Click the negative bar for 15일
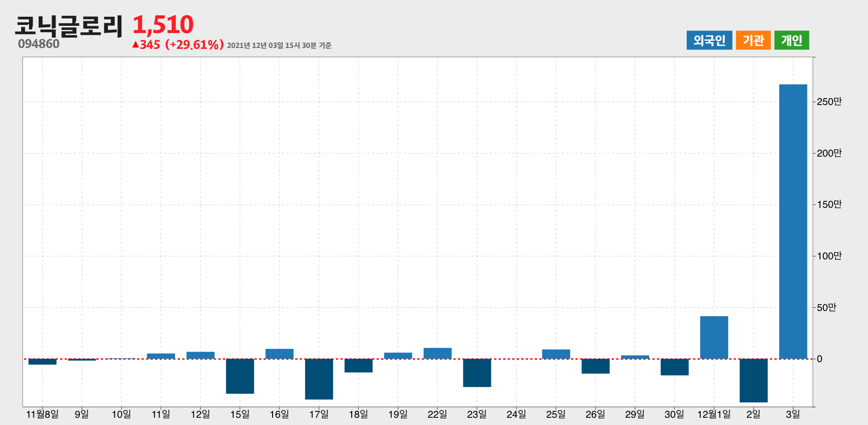This screenshot has width=868, height=425. (240, 376)
